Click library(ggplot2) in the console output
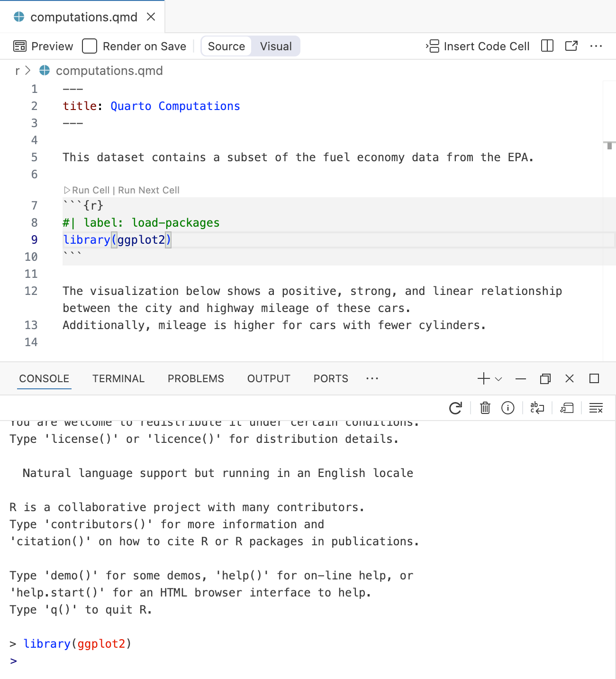The height and width of the screenshot is (679, 616). coord(77,643)
